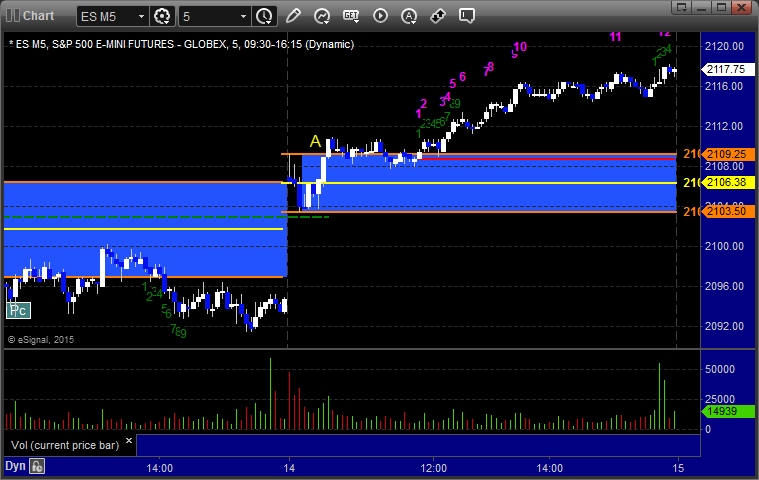Toggle the lock icon next to Dyn

pos(37,466)
